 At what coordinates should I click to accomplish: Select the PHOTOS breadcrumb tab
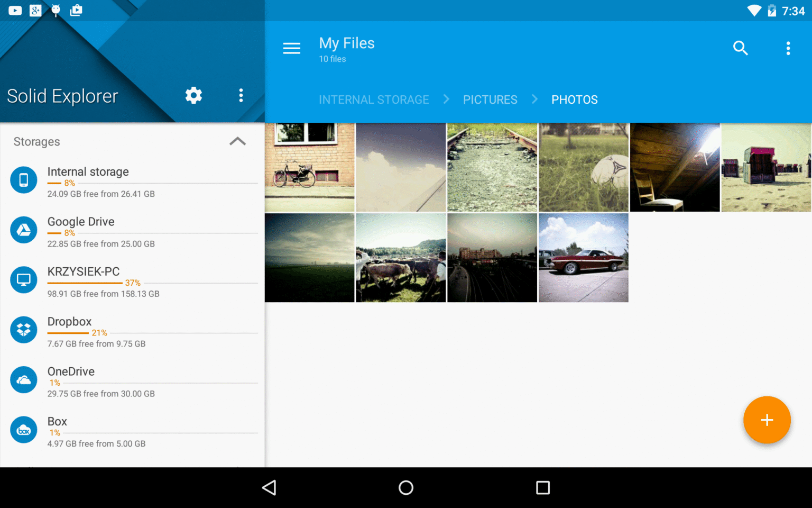(x=575, y=99)
